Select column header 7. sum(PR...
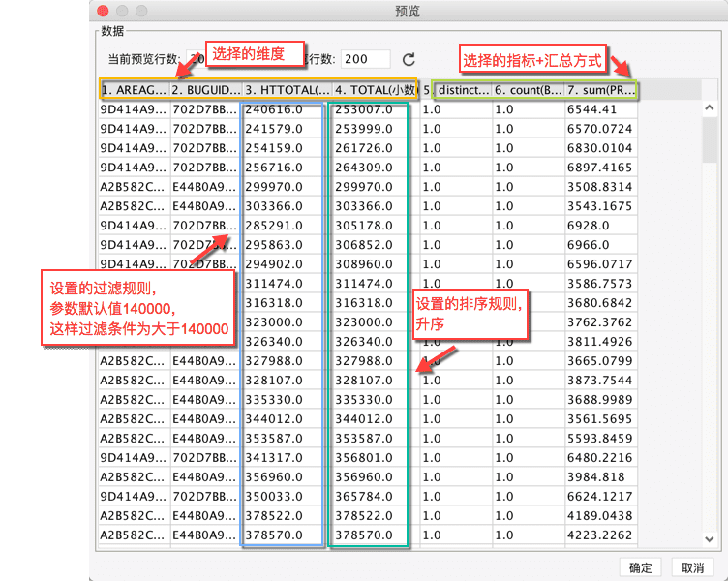 (x=601, y=90)
